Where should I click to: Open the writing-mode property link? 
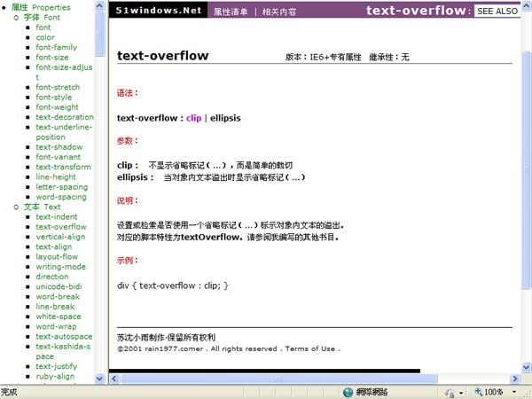tap(60, 267)
